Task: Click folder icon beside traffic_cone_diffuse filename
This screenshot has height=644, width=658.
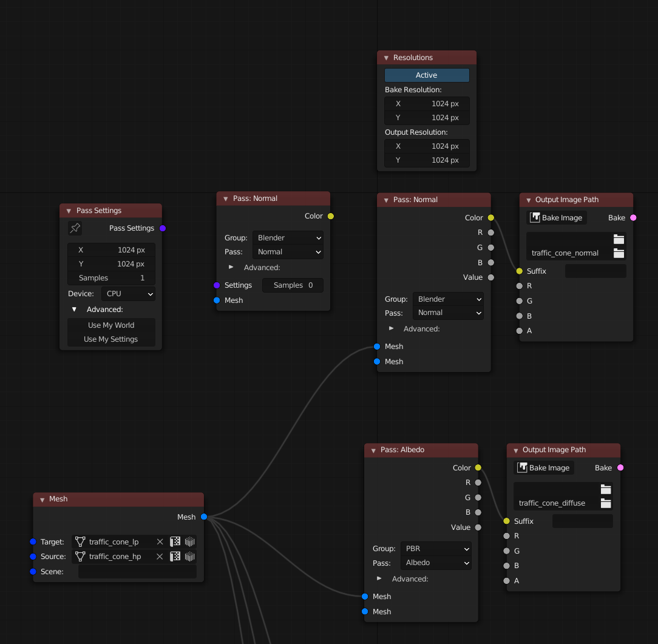Action: (606, 503)
